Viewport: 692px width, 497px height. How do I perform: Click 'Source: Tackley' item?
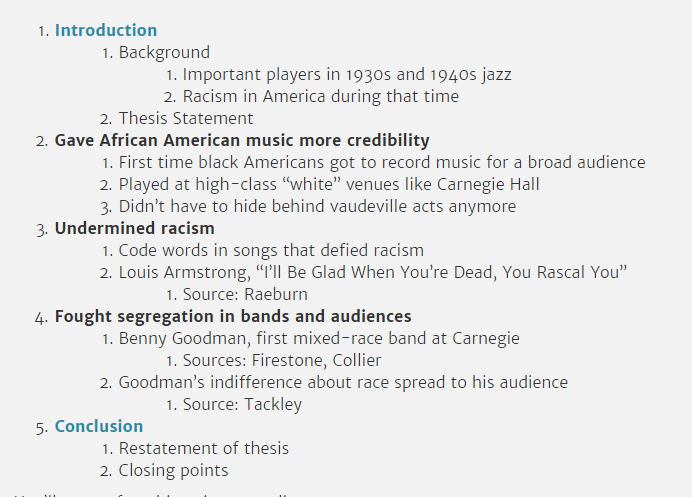[x=242, y=404]
